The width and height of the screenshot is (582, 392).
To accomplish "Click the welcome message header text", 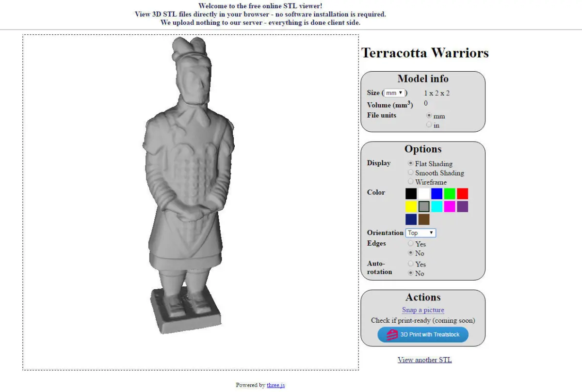I will (x=260, y=14).
